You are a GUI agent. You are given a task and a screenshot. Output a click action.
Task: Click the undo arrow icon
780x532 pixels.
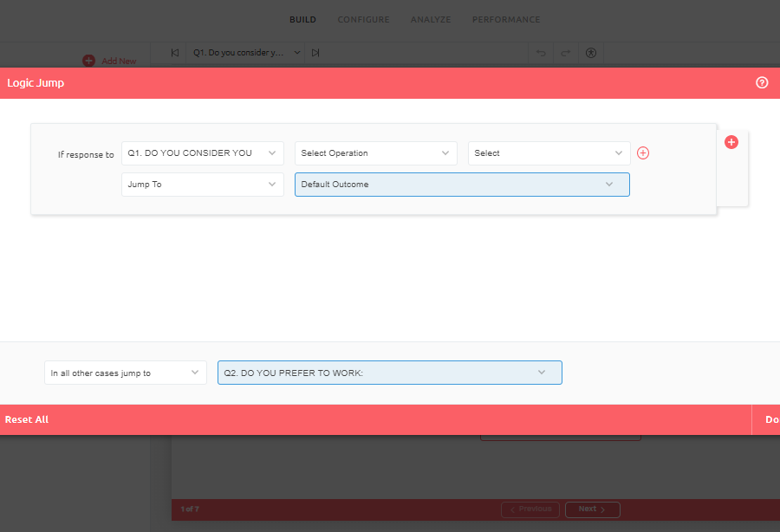pyautogui.click(x=542, y=53)
